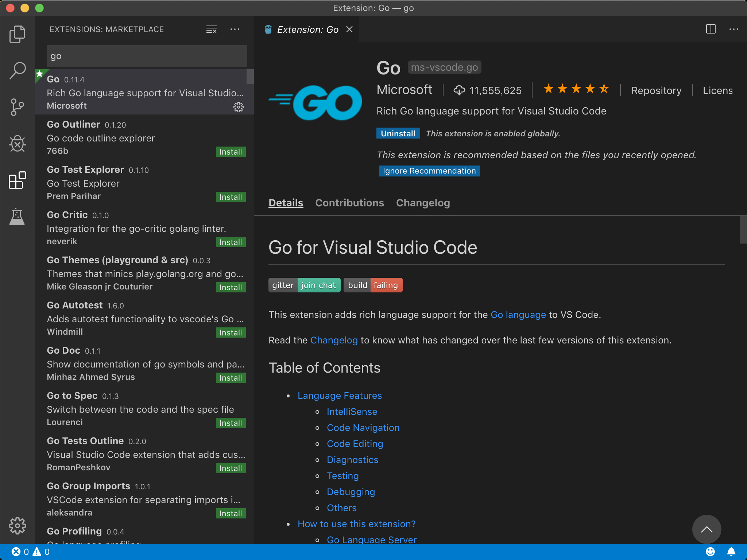Install the Go Outliner extension
This screenshot has height=560, width=747.
point(231,152)
